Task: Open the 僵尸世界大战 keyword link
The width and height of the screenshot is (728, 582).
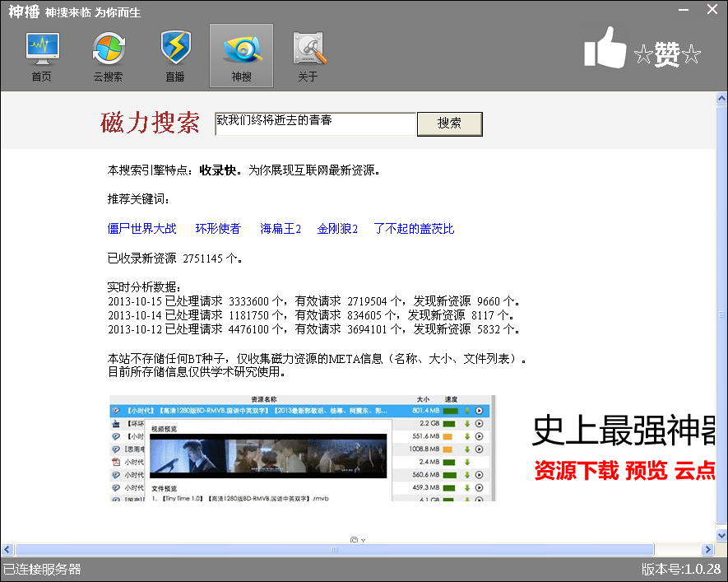Action: (x=142, y=229)
